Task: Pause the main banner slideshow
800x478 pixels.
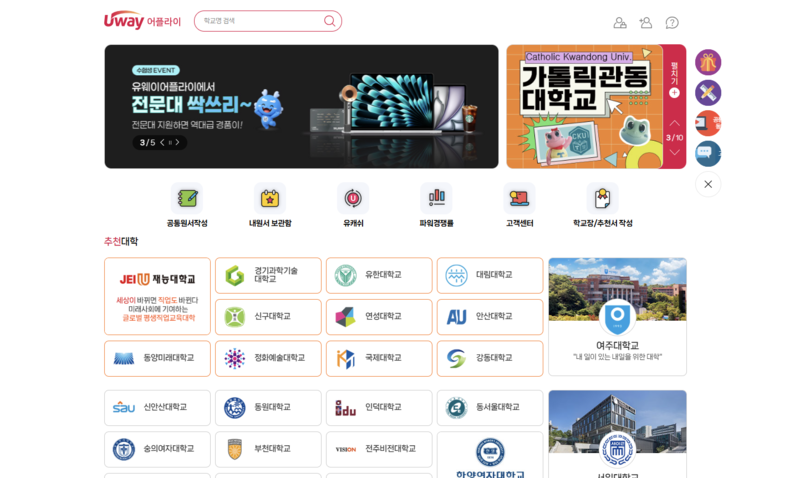Action: click(170, 142)
